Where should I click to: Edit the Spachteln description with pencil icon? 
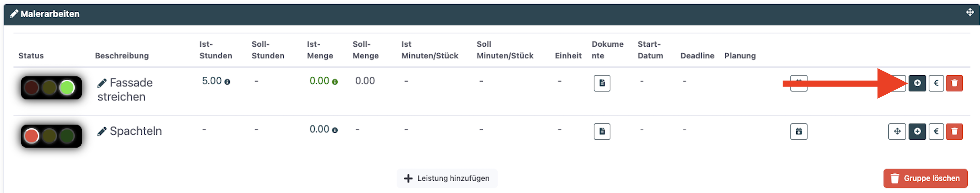[101, 132]
